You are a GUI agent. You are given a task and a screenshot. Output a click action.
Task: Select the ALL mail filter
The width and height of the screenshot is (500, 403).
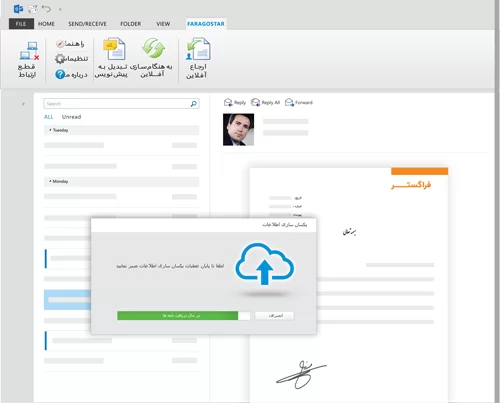coord(49,117)
